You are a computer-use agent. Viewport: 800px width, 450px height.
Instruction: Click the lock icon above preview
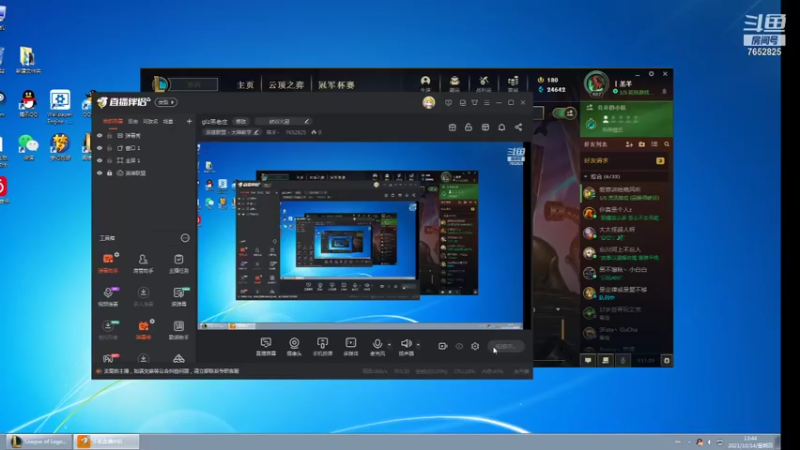click(468, 127)
